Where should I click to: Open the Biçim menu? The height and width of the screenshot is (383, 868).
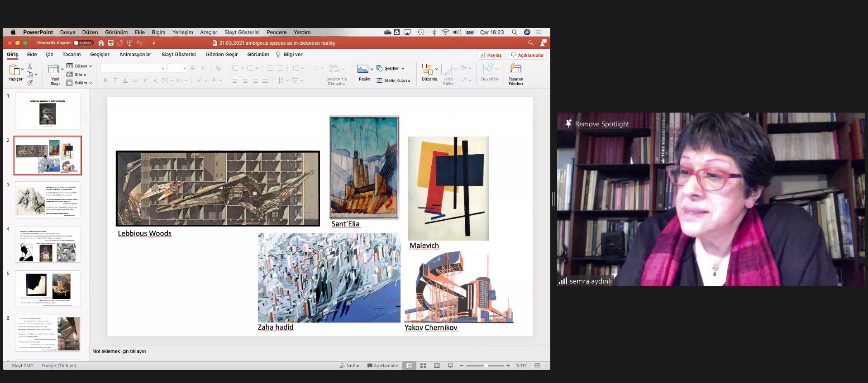(x=158, y=32)
